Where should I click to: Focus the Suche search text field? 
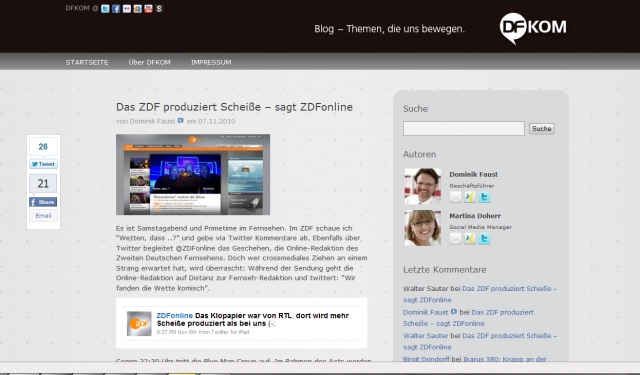click(464, 129)
